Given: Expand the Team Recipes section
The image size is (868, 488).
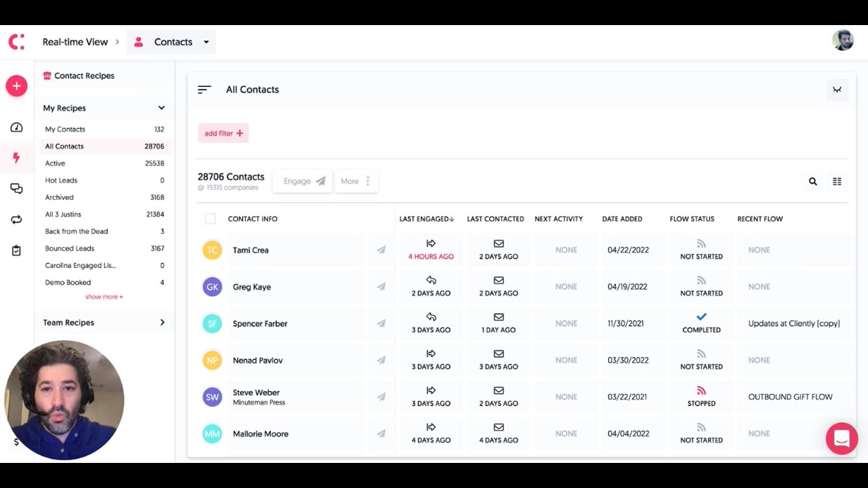Looking at the screenshot, I should (x=162, y=323).
